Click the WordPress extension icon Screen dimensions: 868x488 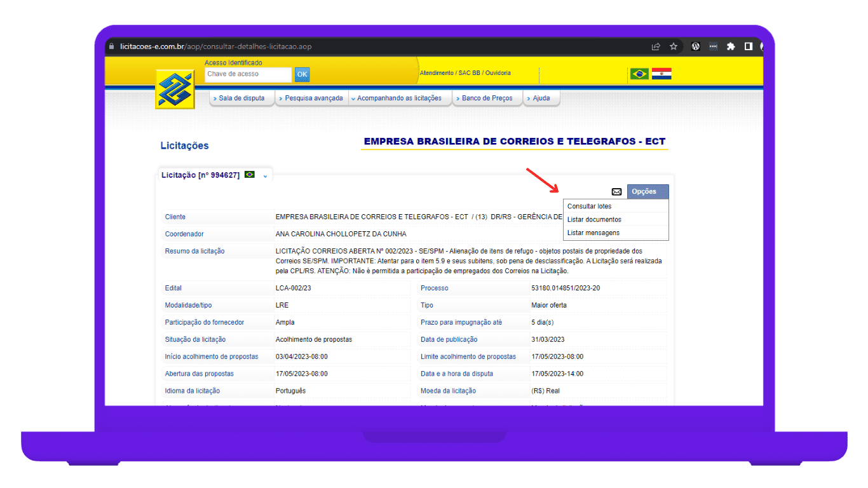pos(696,46)
